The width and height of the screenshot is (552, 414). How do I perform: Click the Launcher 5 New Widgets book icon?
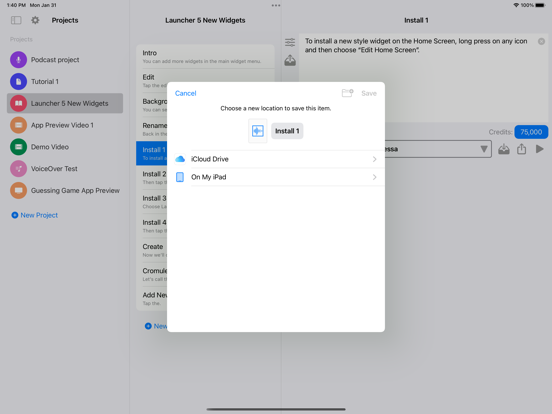click(x=18, y=104)
